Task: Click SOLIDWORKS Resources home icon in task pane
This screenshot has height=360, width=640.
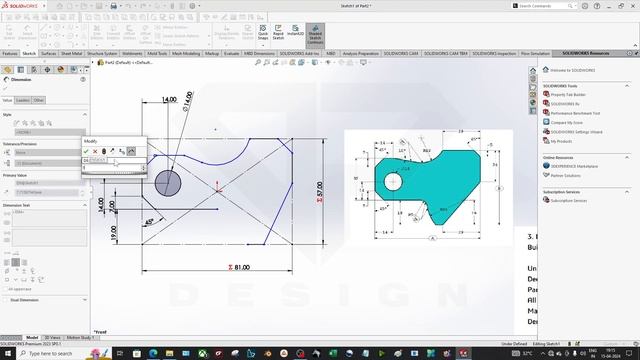Action: pos(533,70)
